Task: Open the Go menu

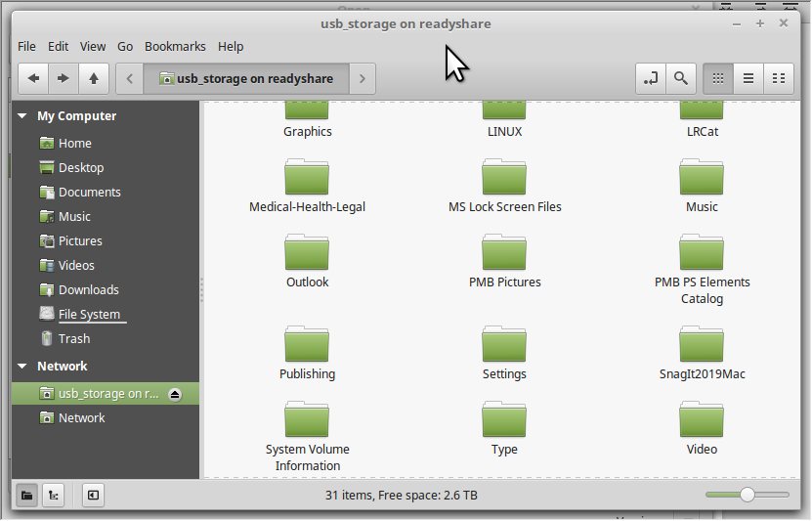Action: pos(125,47)
